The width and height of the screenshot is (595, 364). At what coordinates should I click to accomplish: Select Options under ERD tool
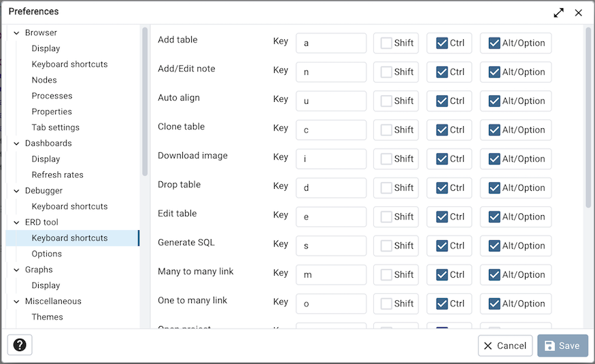click(47, 254)
